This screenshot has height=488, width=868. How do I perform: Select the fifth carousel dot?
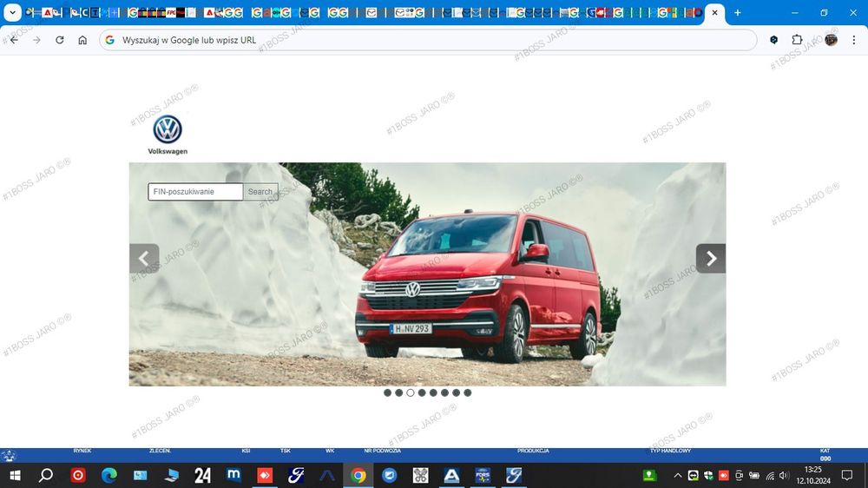pyautogui.click(x=433, y=392)
